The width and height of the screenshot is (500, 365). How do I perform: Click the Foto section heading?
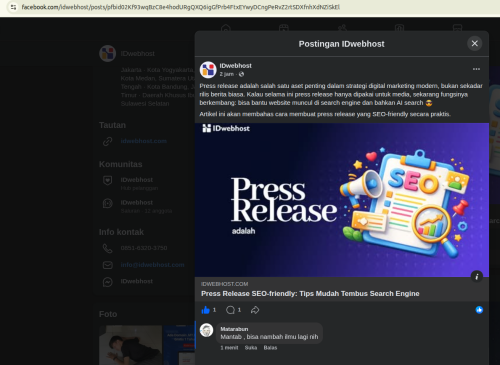(108, 314)
